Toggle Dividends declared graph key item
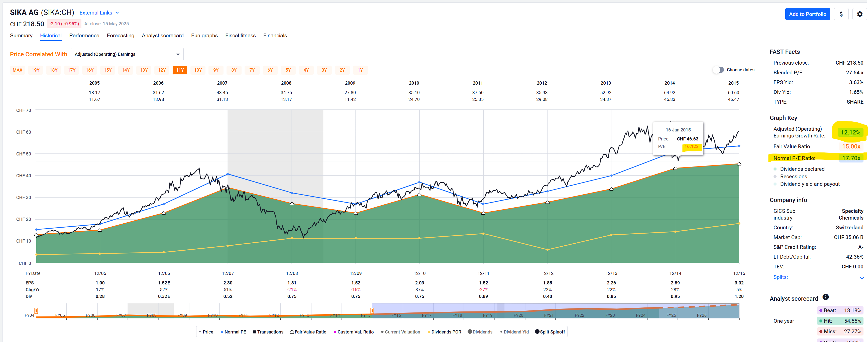This screenshot has width=868, height=342. [799, 169]
